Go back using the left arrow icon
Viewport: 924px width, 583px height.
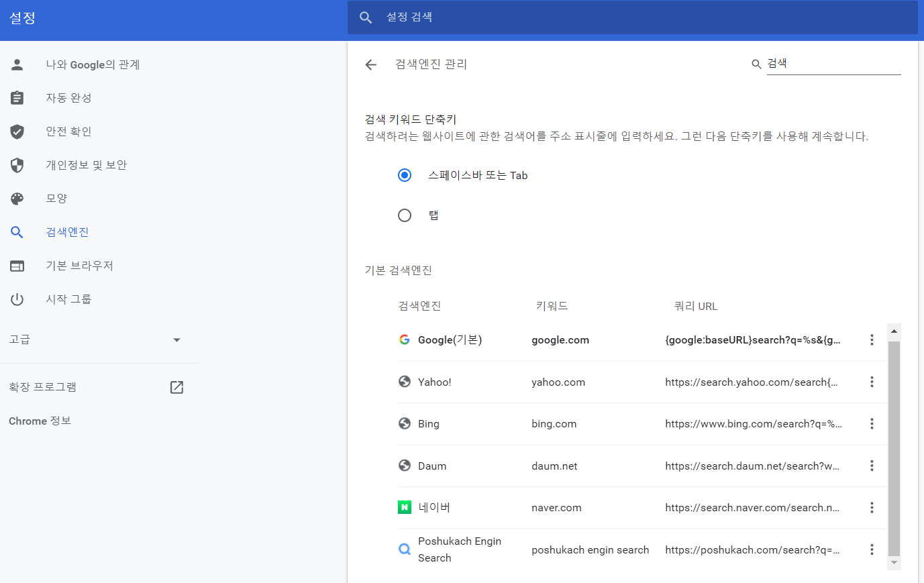371,64
